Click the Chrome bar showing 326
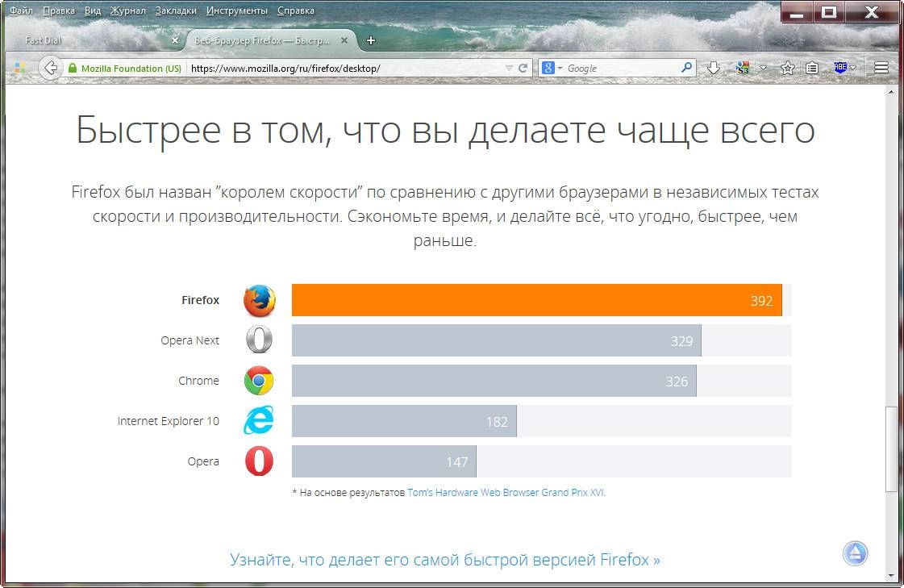The width and height of the screenshot is (904, 588). pos(494,381)
